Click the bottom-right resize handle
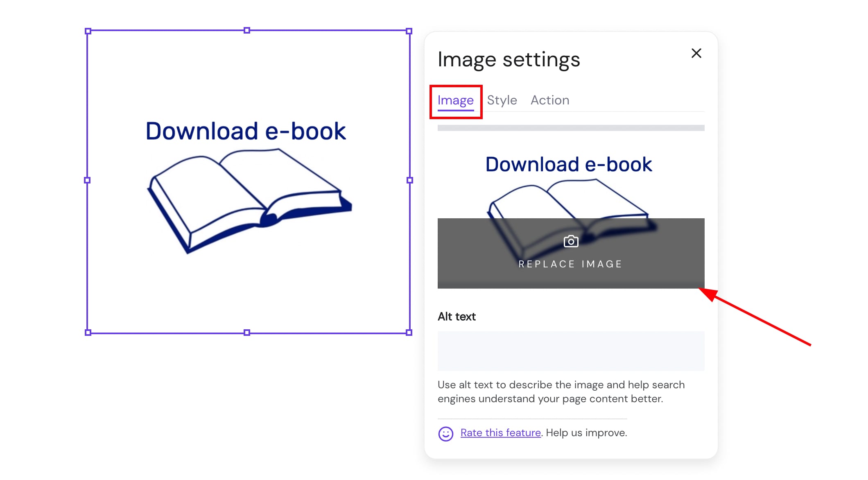The height and width of the screenshot is (480, 868). pyautogui.click(x=409, y=333)
